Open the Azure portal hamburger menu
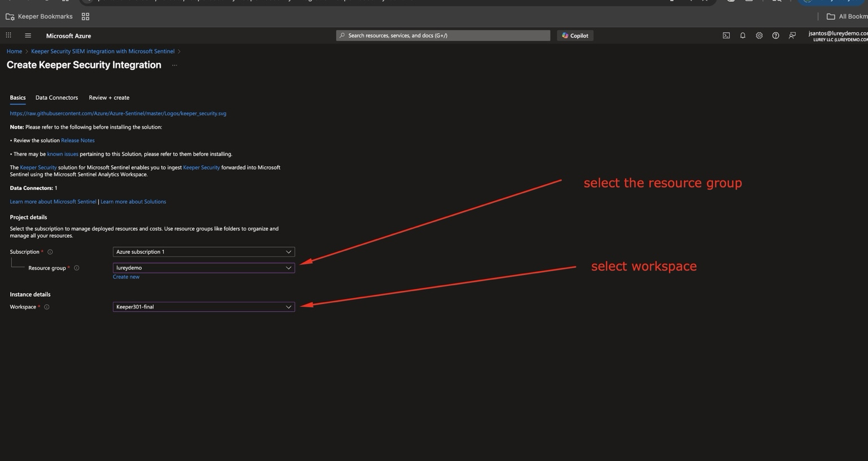 pyautogui.click(x=28, y=36)
